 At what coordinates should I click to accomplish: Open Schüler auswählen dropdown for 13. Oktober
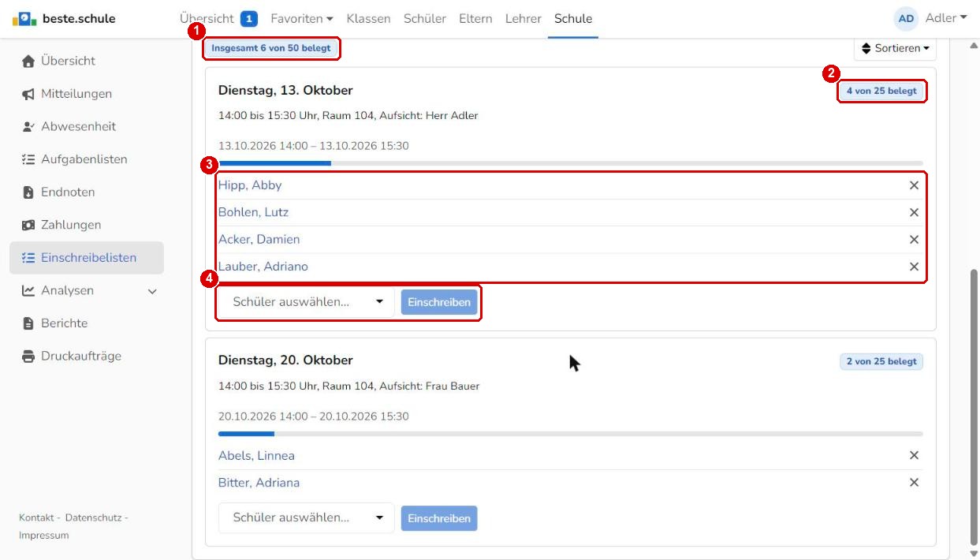pyautogui.click(x=306, y=302)
